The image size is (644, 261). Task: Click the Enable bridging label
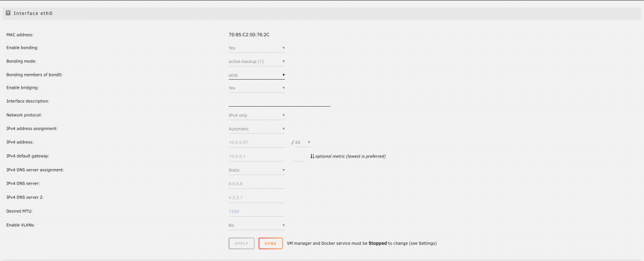tap(23, 87)
